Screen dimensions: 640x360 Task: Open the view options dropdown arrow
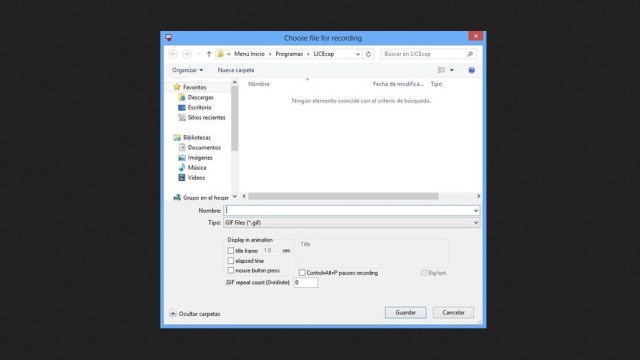451,70
